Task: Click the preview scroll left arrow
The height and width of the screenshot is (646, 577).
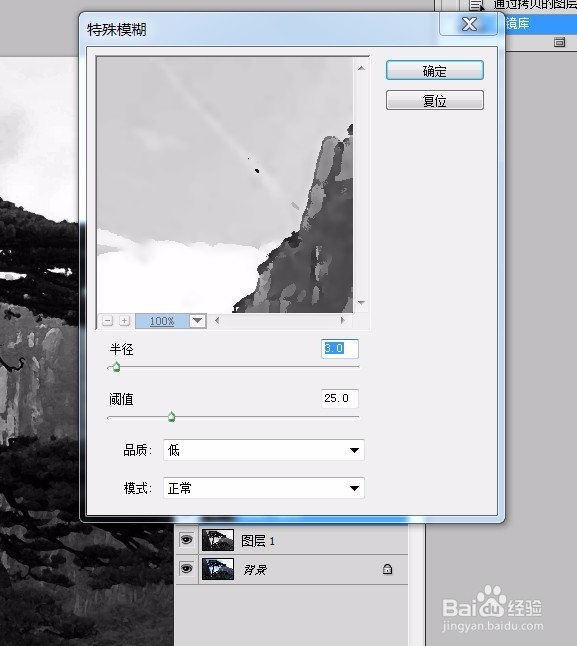Action: [217, 320]
